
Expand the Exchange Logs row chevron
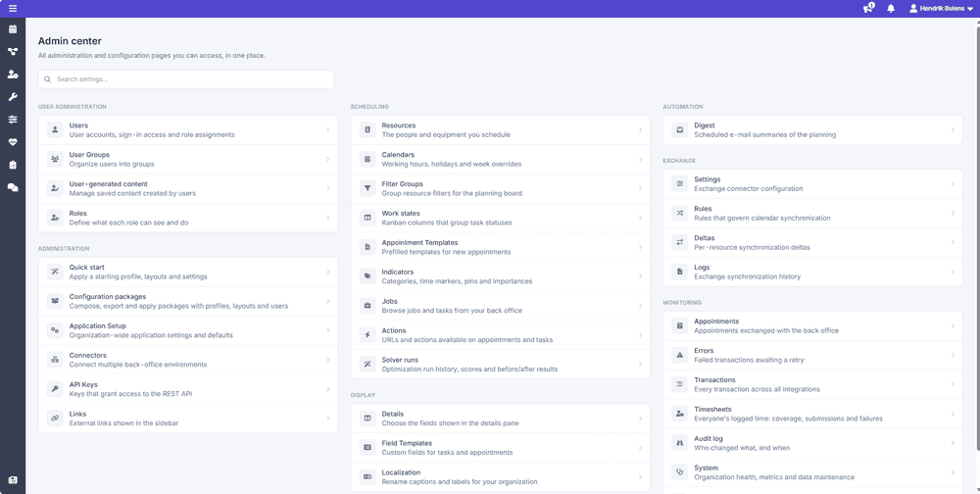point(953,272)
